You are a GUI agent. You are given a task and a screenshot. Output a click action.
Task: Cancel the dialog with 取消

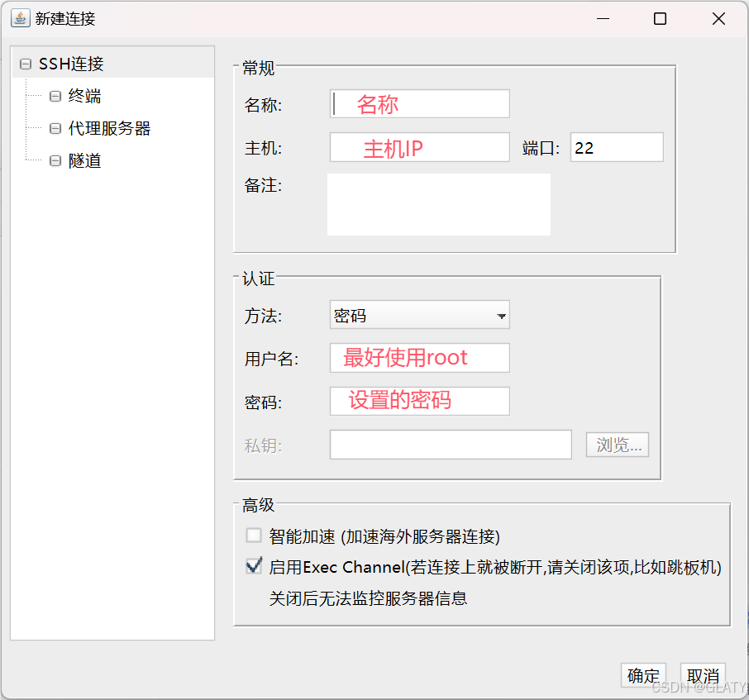click(703, 675)
